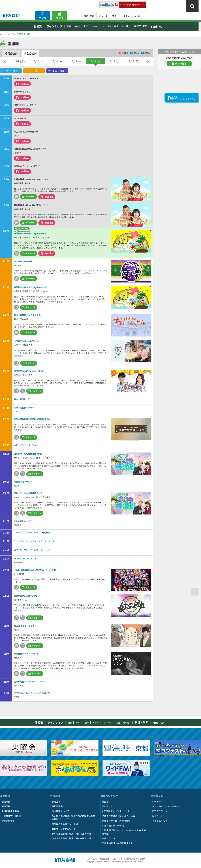201x868 pixels.
Task: Select the 12/14 (土) date tab
Action: tap(114, 61)
